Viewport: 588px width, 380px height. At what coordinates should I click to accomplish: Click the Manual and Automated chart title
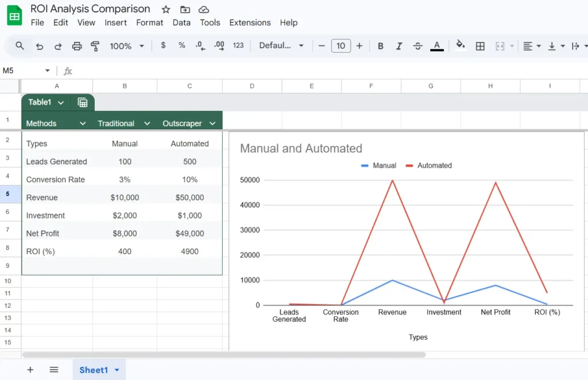tap(301, 149)
